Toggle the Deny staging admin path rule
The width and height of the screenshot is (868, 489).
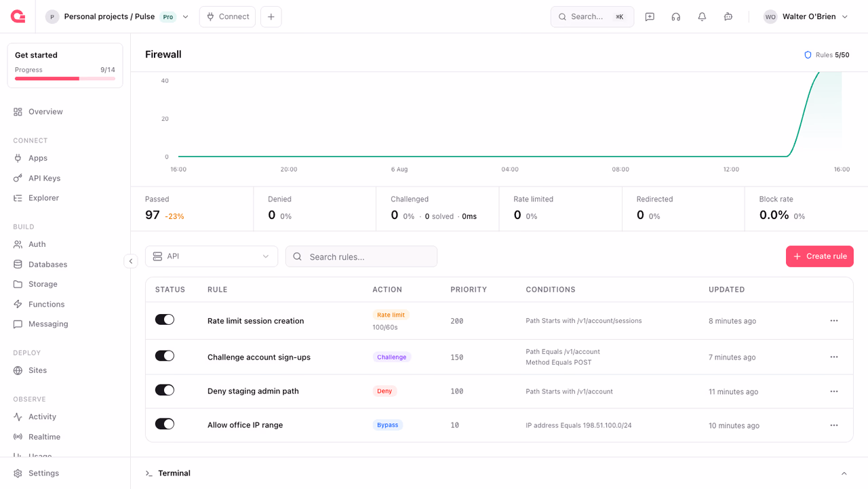click(x=165, y=390)
